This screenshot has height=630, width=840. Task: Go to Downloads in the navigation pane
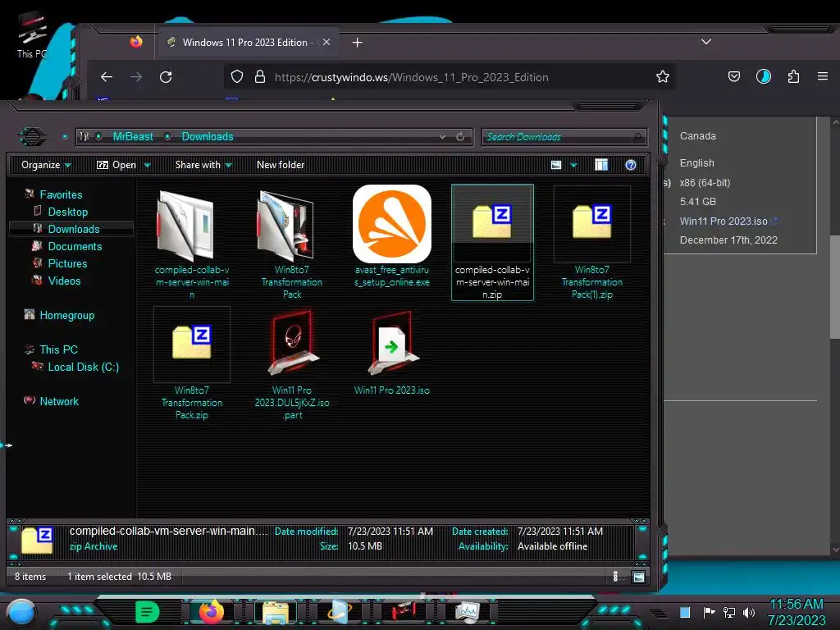(x=73, y=229)
